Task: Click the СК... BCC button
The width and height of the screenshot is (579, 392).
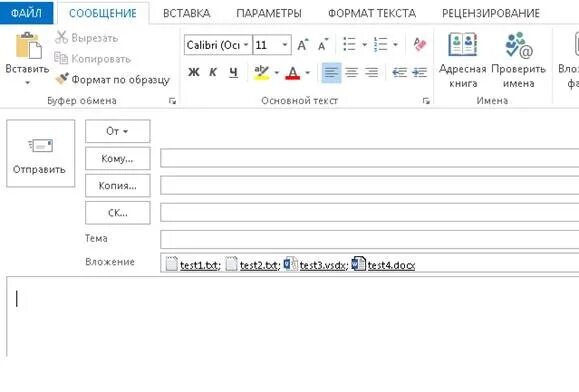Action: [118, 213]
